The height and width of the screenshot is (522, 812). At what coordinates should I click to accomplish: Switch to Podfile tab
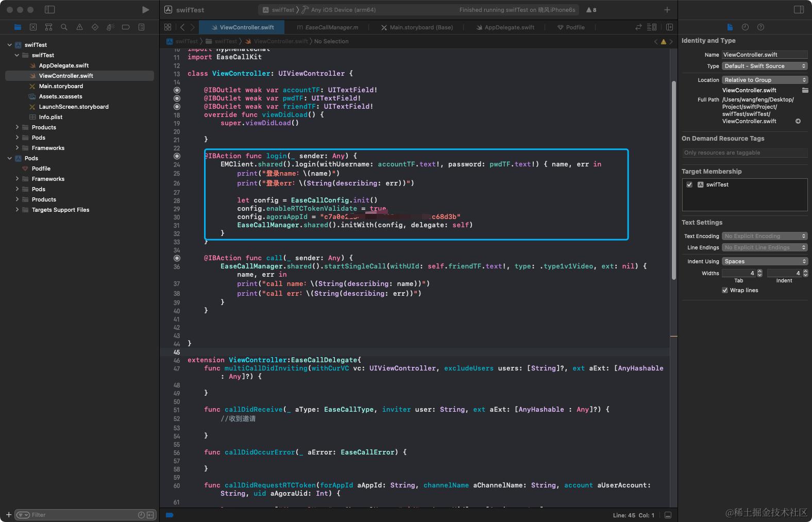pos(571,27)
